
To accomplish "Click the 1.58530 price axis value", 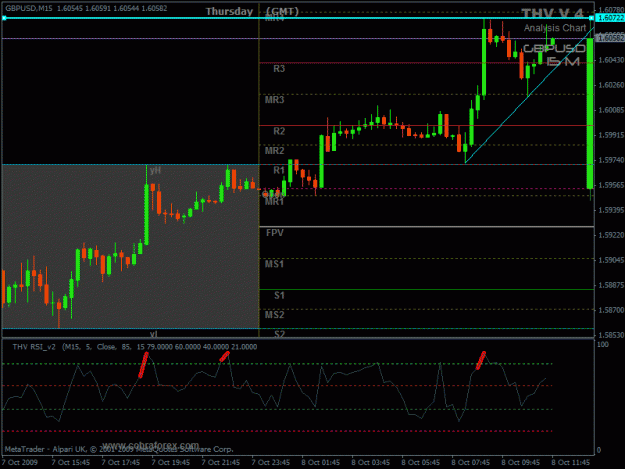I will (x=611, y=335).
